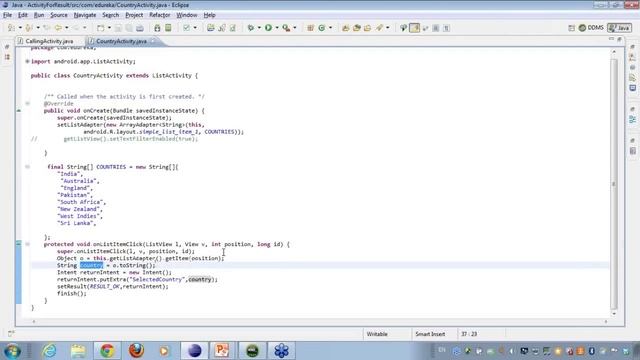Click the Smart Insert status entry
This screenshot has height=360, width=640.
pyautogui.click(x=430, y=334)
